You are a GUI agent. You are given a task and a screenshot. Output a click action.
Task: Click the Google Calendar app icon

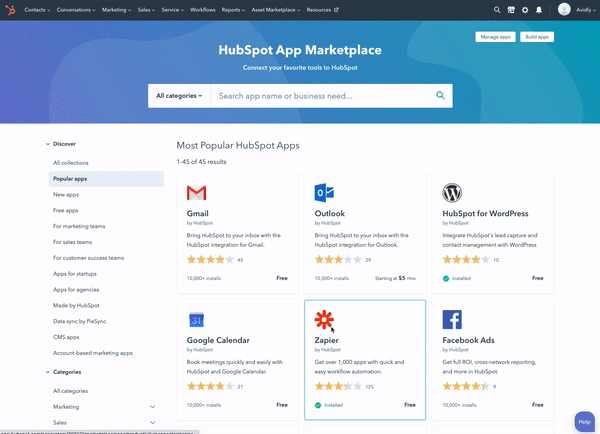(x=196, y=320)
